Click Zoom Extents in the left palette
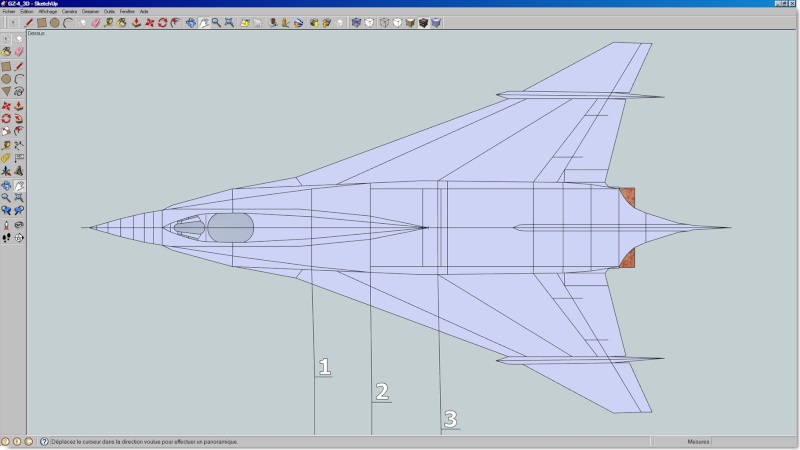Image resolution: width=800 pixels, height=450 pixels. point(19,198)
